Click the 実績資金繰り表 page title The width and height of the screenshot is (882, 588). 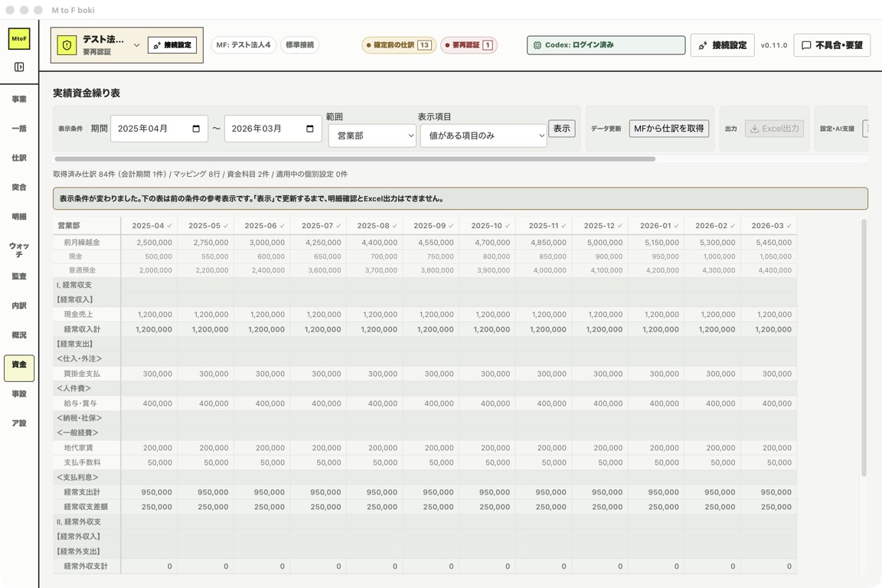pos(87,93)
